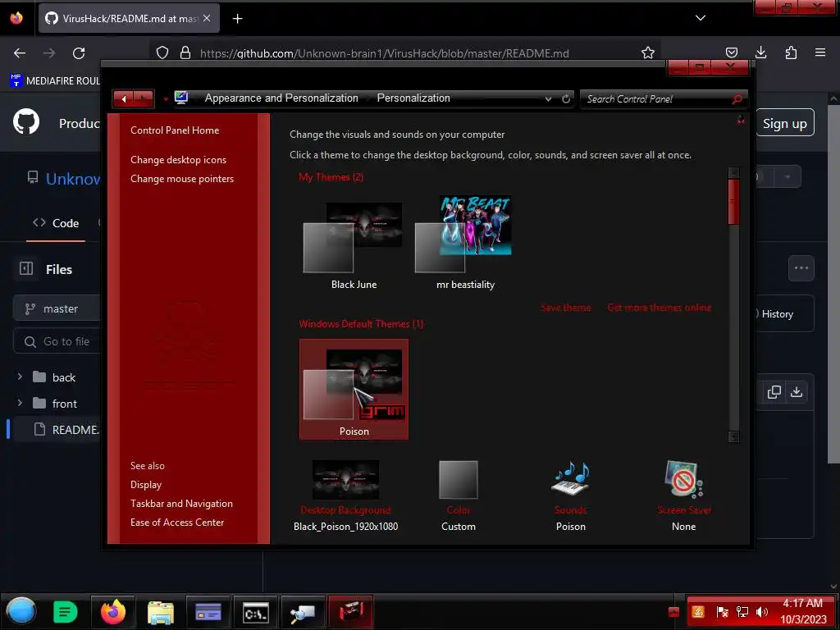The height and width of the screenshot is (630, 840).
Task: Expand the front folder
Action: [20, 403]
